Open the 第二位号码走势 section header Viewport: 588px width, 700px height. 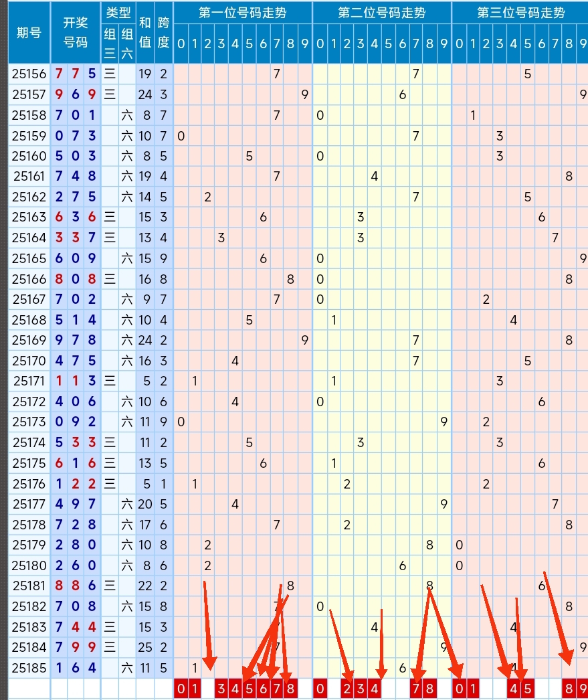click(x=382, y=13)
